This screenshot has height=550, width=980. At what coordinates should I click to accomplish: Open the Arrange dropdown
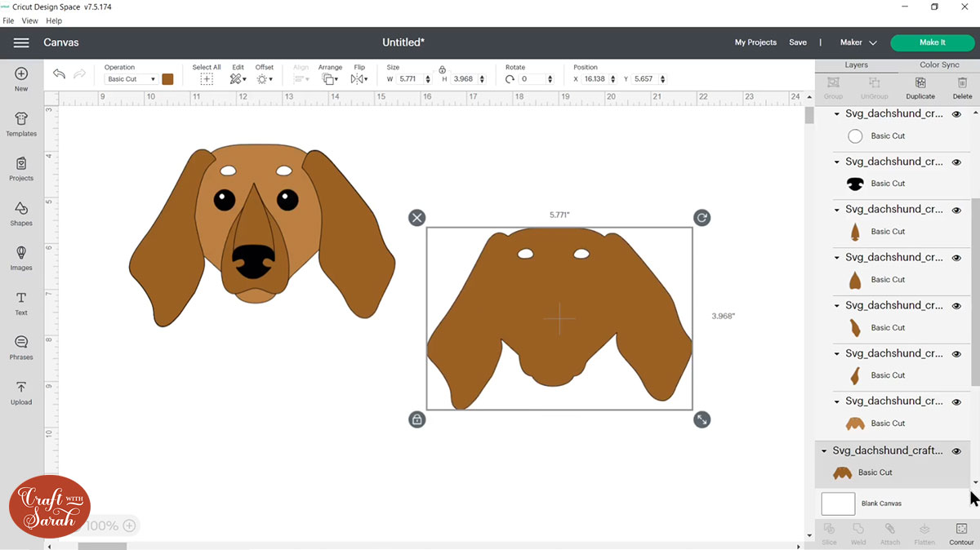(x=330, y=79)
